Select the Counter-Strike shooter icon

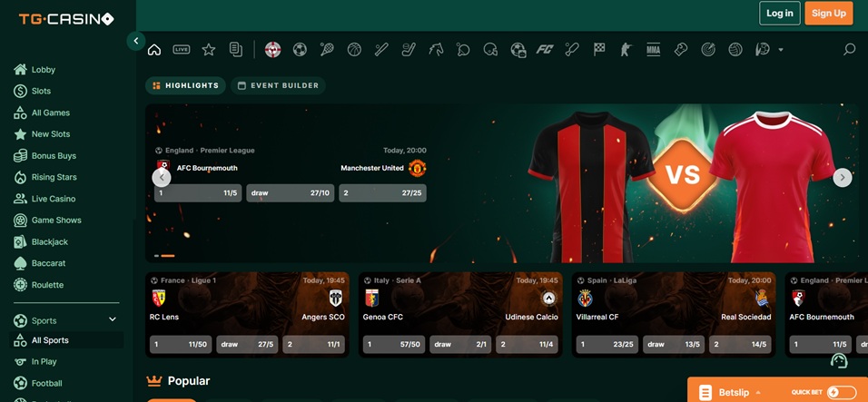pyautogui.click(x=626, y=50)
